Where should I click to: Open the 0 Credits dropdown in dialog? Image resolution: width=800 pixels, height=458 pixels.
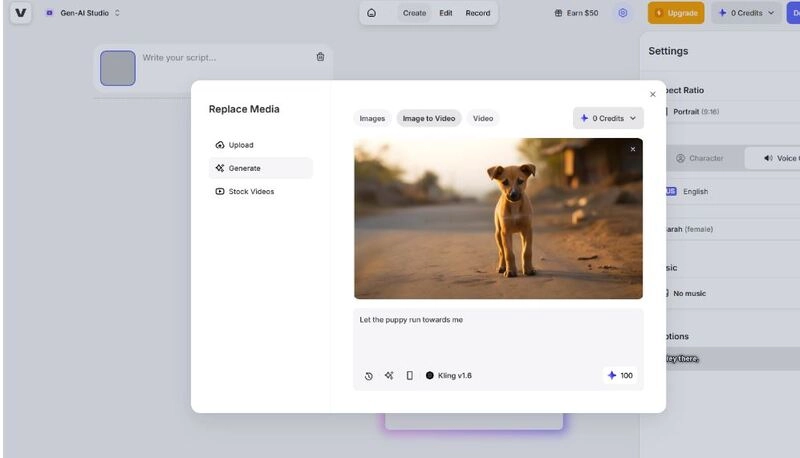coord(608,118)
